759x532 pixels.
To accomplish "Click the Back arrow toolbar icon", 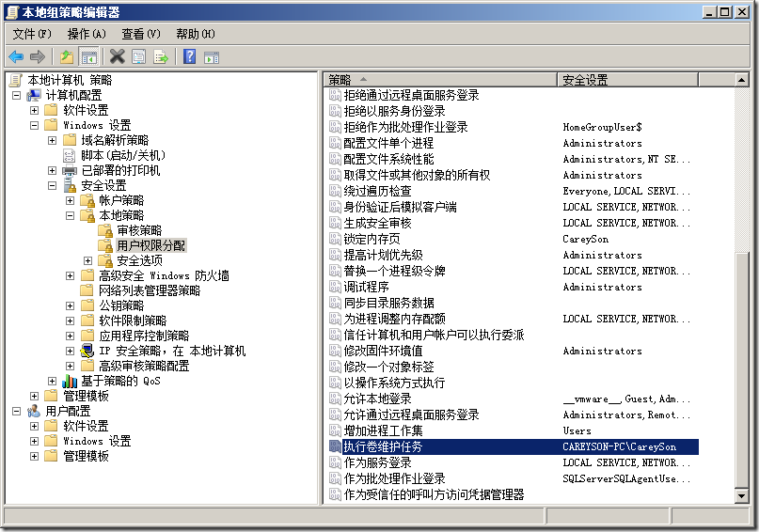I will (16, 56).
